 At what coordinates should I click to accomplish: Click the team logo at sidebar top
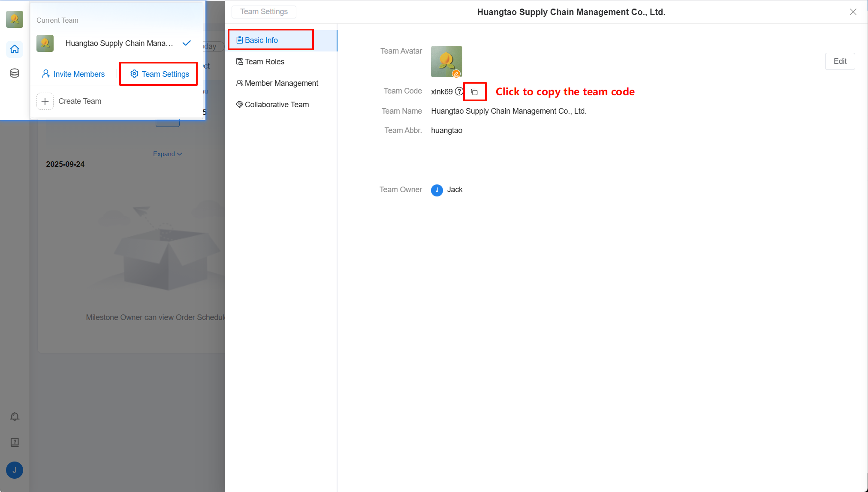pyautogui.click(x=15, y=19)
